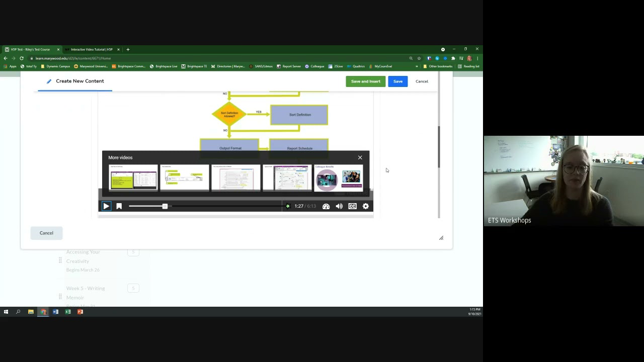
Task: Open the video quality settings gear
Action: coord(366,206)
